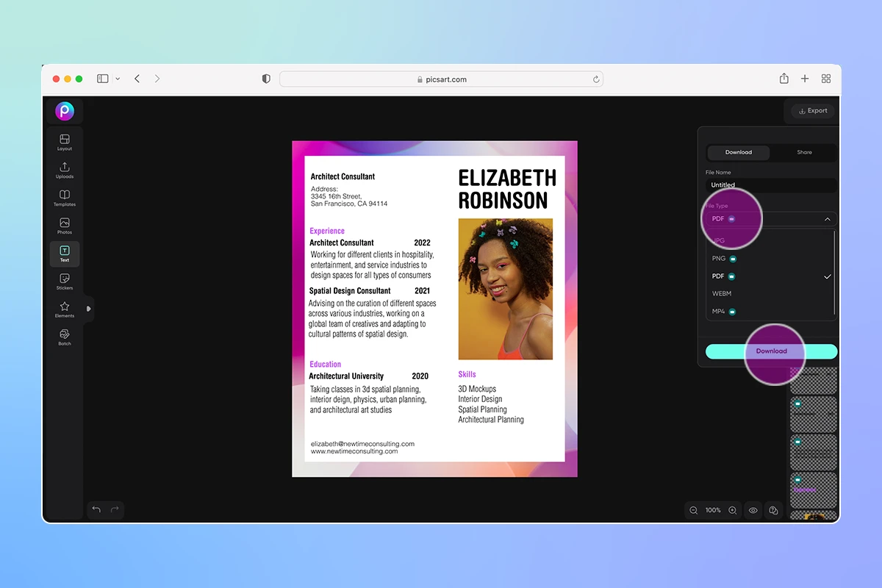
Task: Select the Download tab
Action: pos(739,152)
